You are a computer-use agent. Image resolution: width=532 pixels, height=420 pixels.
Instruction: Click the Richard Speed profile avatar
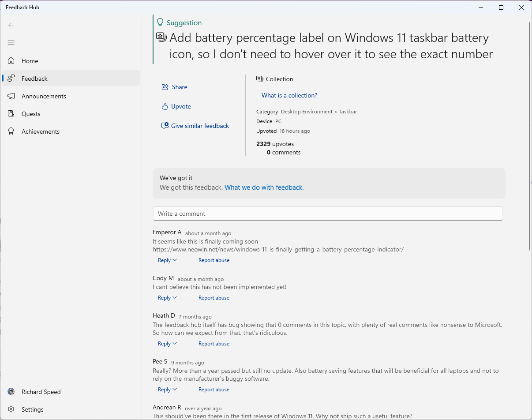[11, 392]
